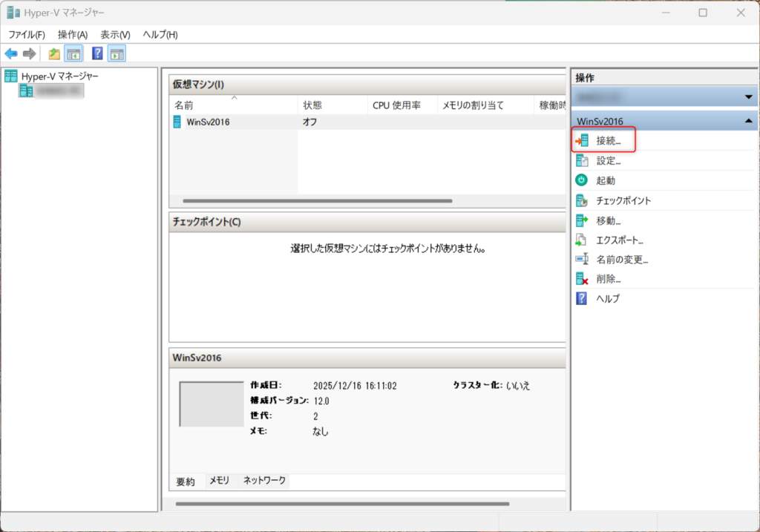
Task: Select the WinSv2016 virtual machine row
Action: click(x=208, y=122)
